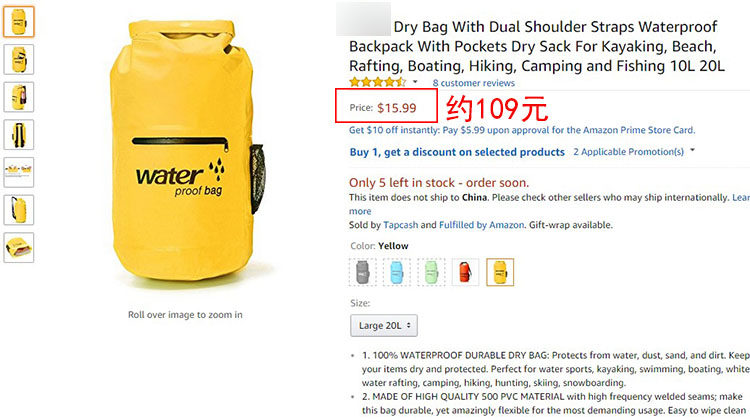Screen dimensions: 750x420
Task: Open the Large 20L size dropdown
Action: (384, 326)
